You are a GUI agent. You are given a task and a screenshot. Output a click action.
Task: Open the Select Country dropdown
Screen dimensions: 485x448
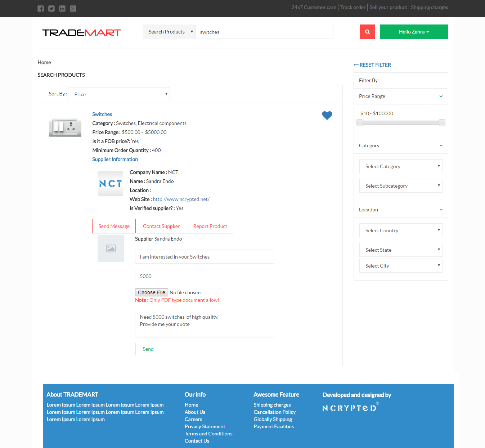pyautogui.click(x=401, y=230)
